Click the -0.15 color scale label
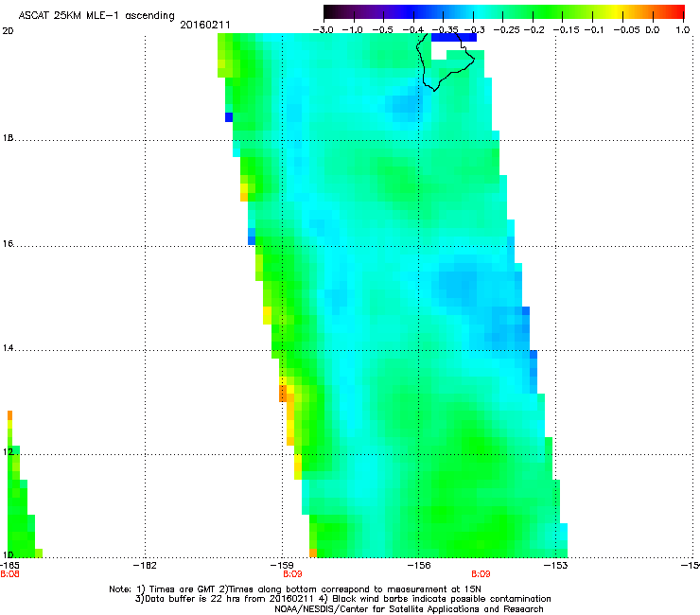Viewport: 700px width, 615px height. 566,30
